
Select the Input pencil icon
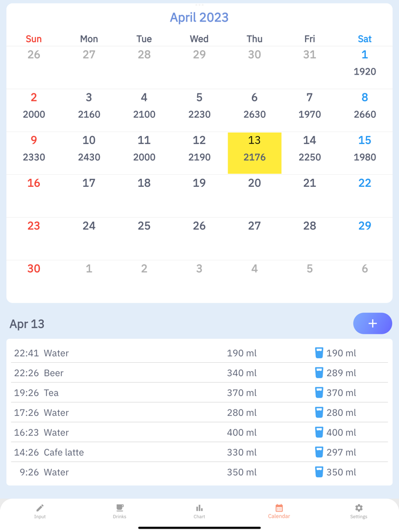pyautogui.click(x=40, y=508)
